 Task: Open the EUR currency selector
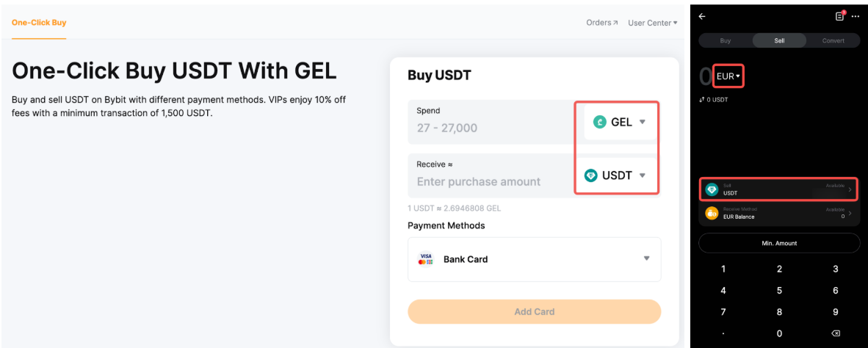pyautogui.click(x=728, y=76)
